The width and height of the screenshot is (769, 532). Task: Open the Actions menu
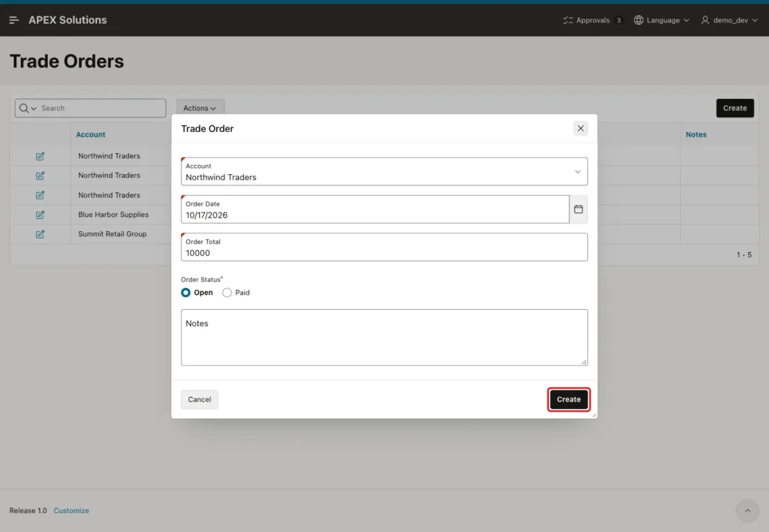click(200, 108)
